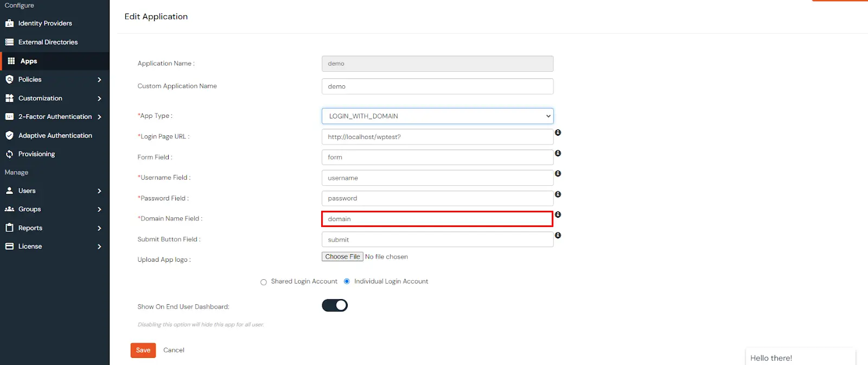Click the Edit Application heading
Screen dimensions: 868x365
156,16
